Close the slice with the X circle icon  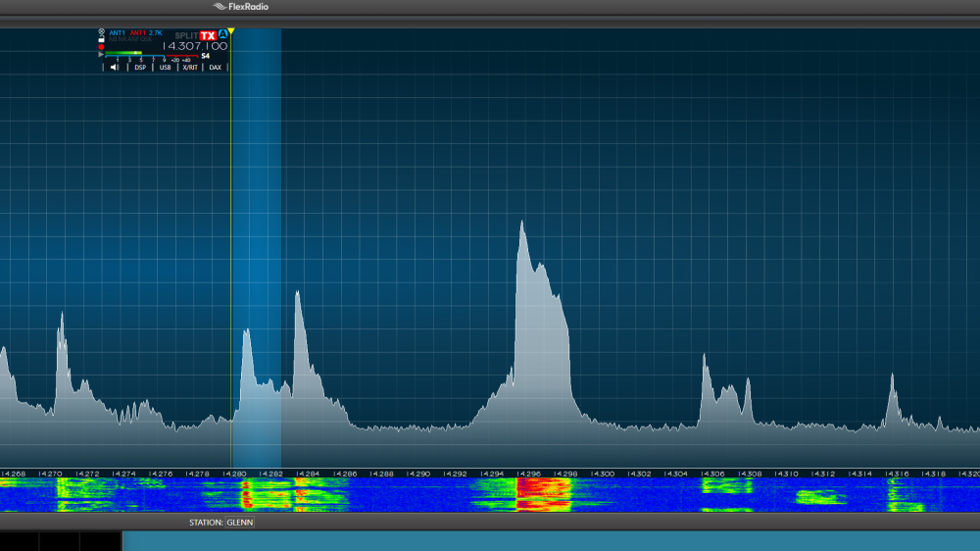(x=101, y=31)
